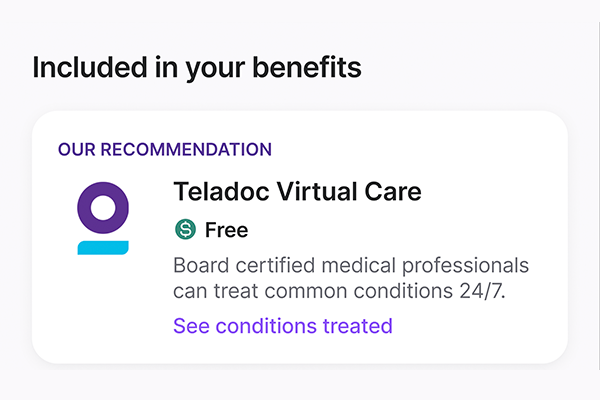Click the green dollar sign icon
This screenshot has width=600, height=400.
(184, 230)
